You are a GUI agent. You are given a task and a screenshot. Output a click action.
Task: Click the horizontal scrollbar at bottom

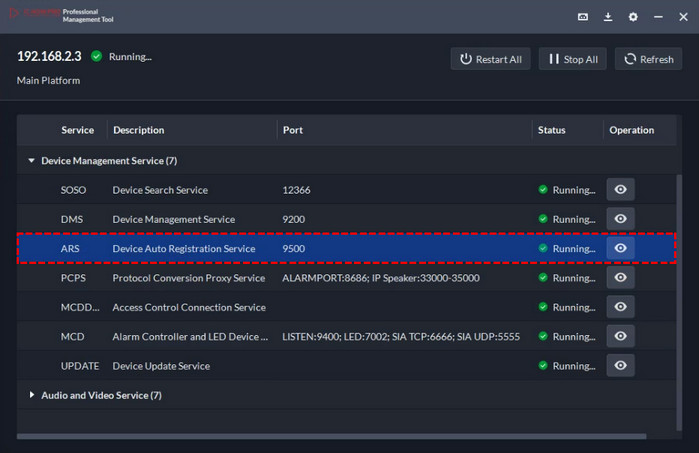[x=332, y=437]
